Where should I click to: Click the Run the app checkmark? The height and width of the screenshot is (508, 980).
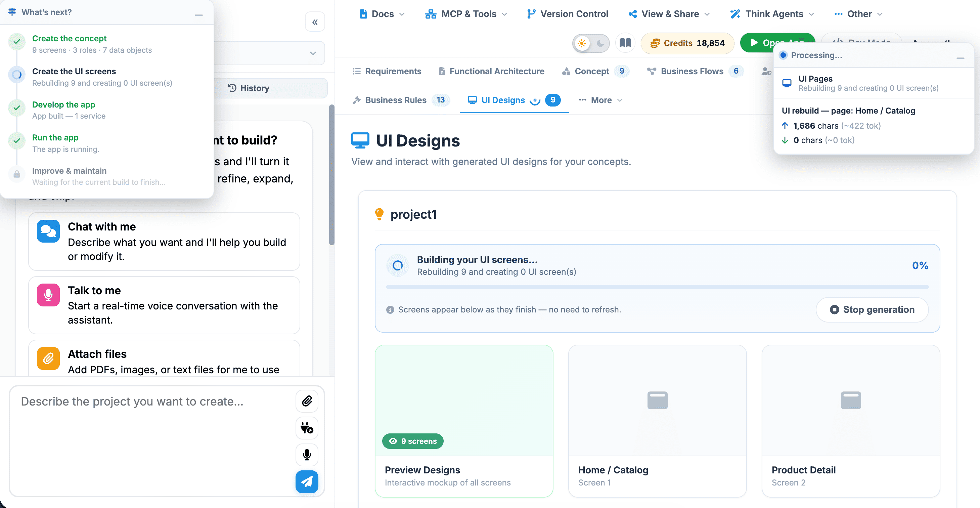pos(17,140)
